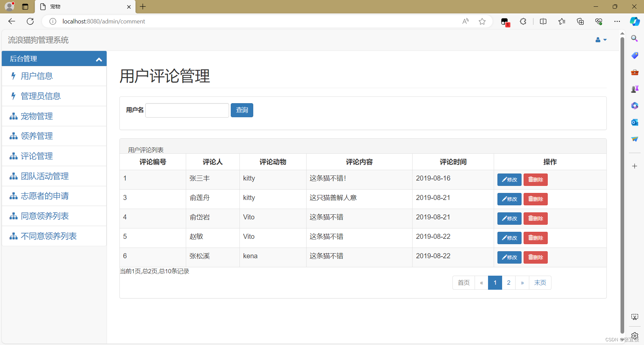
Task: Delete comment 3 by 俞莲舟
Action: click(x=535, y=199)
